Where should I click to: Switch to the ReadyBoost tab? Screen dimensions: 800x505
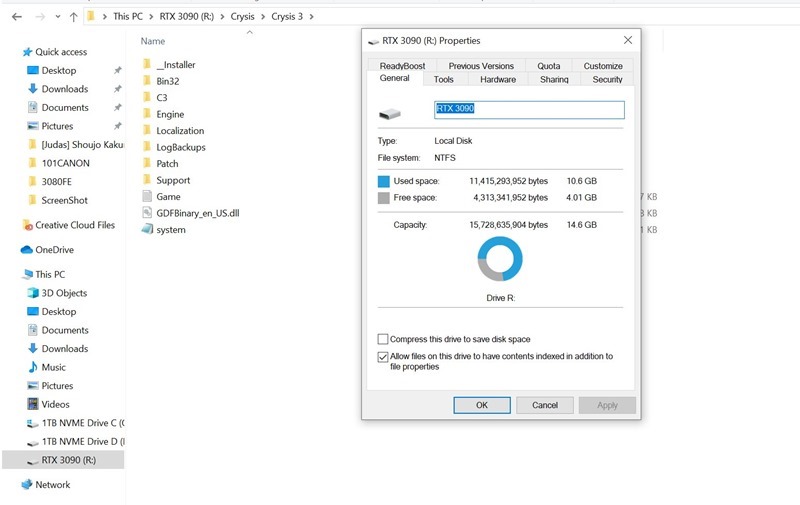(x=402, y=66)
